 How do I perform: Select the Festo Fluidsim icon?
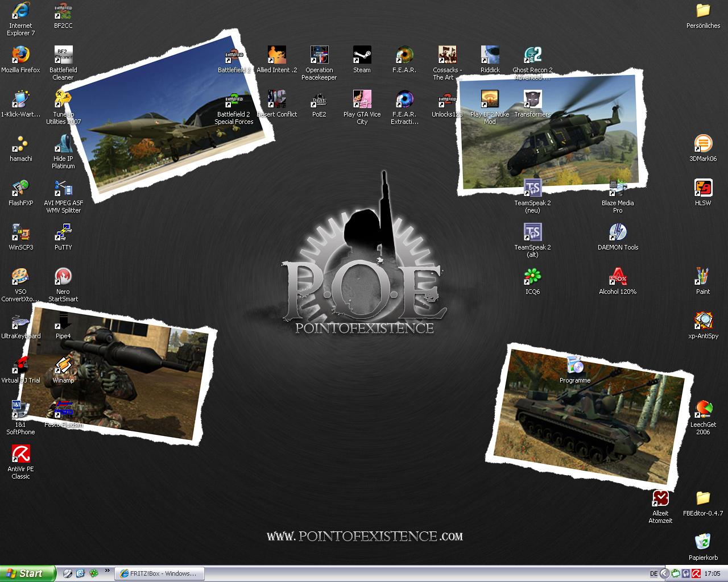63,410
